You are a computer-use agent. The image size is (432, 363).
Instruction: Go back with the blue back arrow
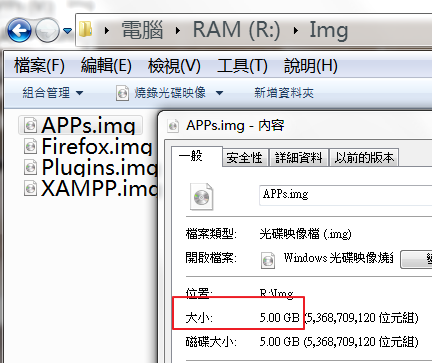coord(19,31)
